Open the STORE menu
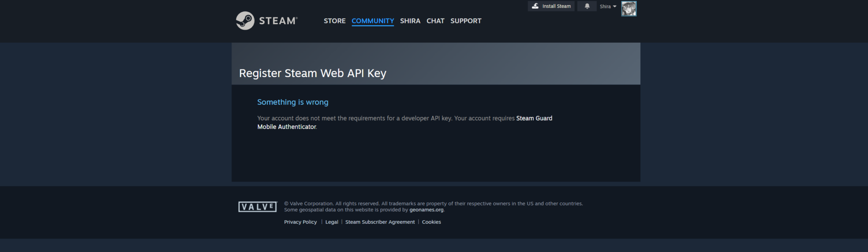The height and width of the screenshot is (252, 868). coord(334,21)
